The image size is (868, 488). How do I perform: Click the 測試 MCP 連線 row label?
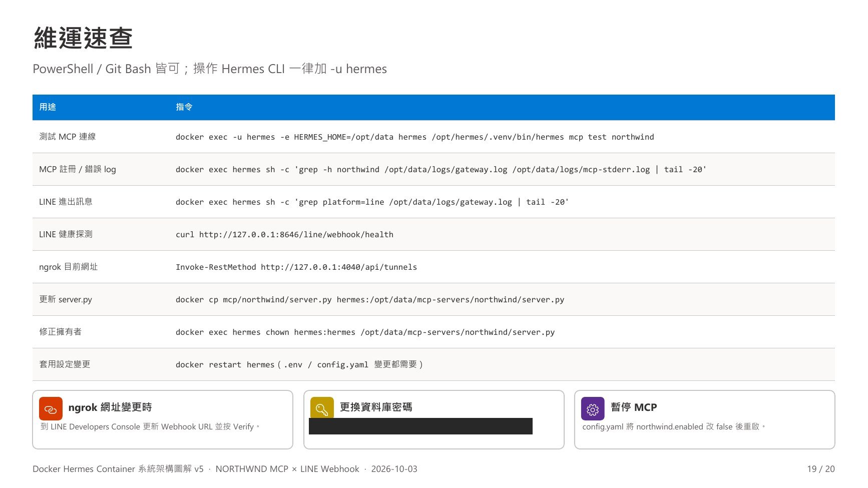(68, 137)
